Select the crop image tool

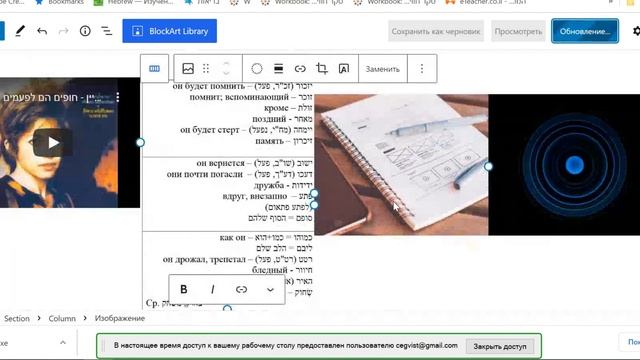pyautogui.click(x=322, y=69)
